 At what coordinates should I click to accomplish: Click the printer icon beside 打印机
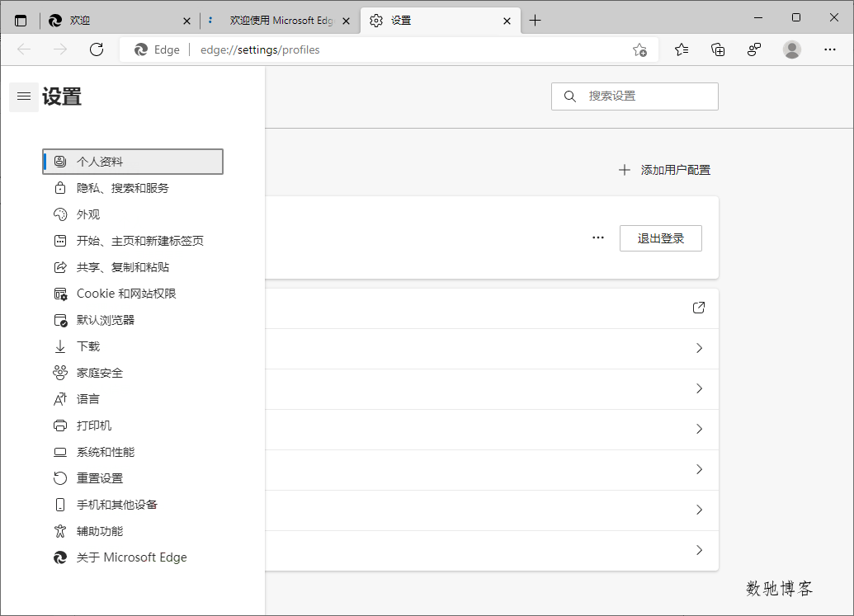tap(60, 426)
